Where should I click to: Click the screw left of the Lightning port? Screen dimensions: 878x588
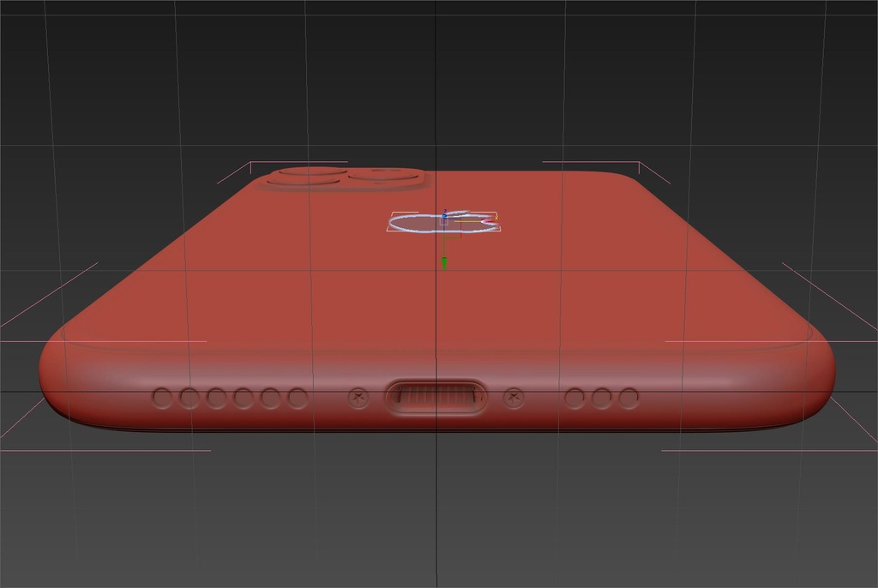358,397
